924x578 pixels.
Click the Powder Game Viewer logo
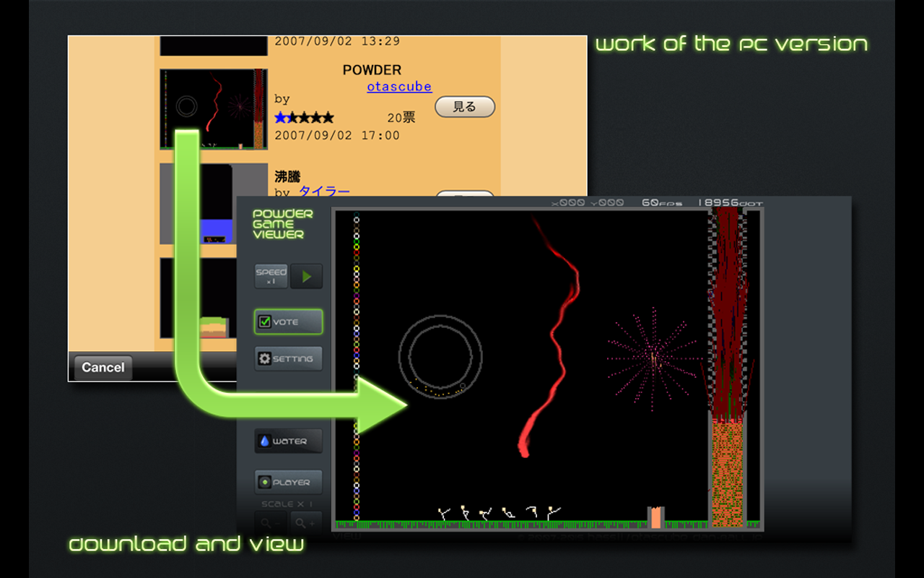(x=283, y=224)
